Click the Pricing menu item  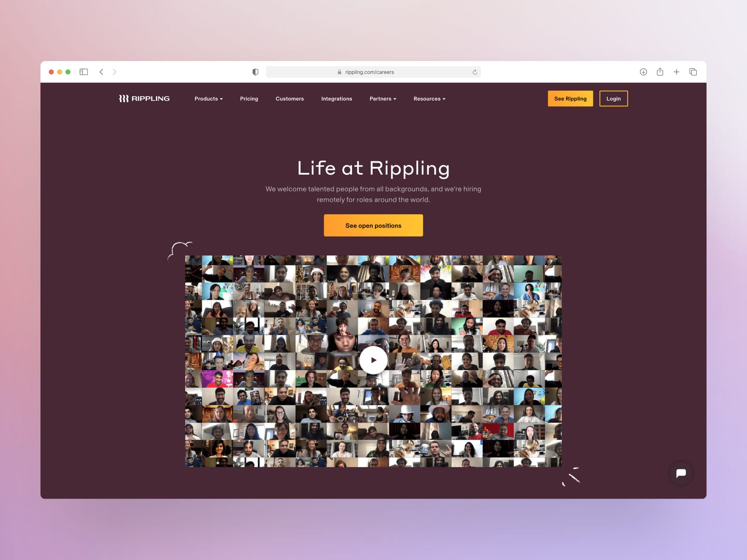point(249,98)
